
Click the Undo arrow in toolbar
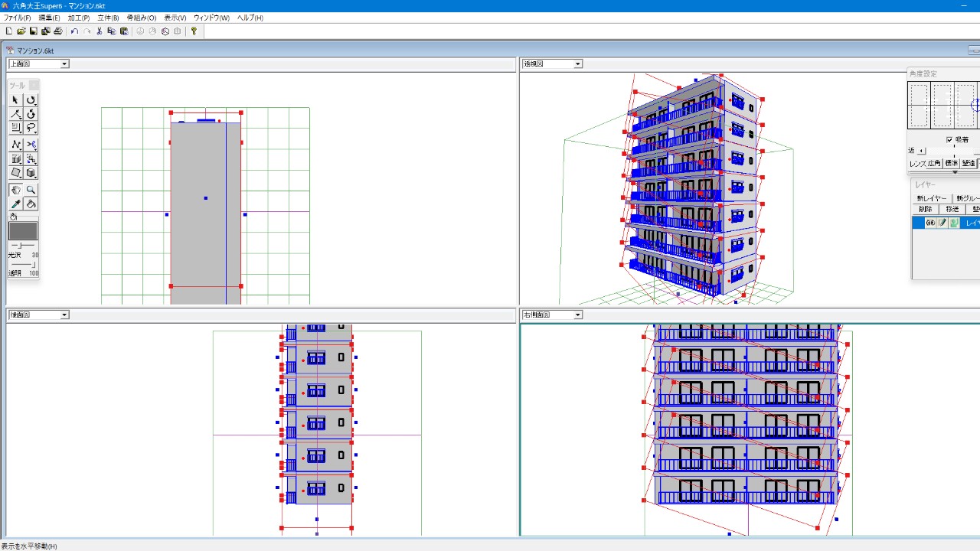pos(74,31)
